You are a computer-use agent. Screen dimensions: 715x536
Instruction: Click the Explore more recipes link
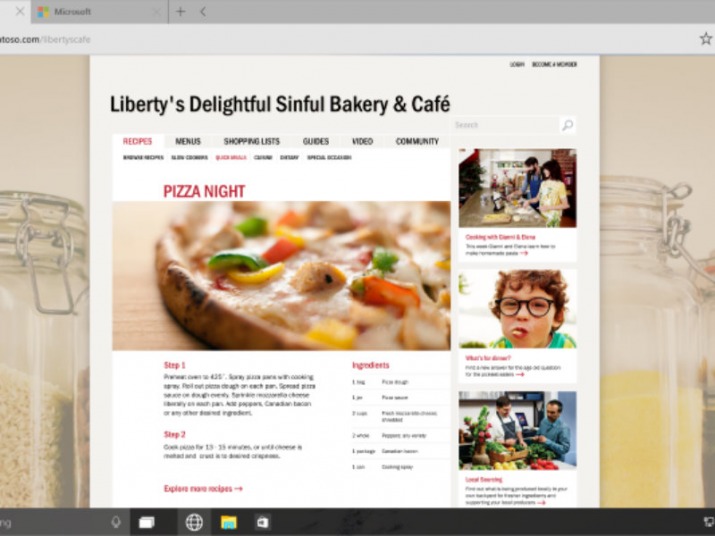(203, 489)
